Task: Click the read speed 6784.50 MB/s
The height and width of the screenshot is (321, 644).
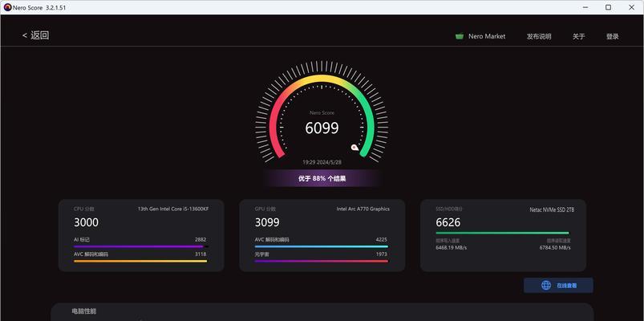Action: (x=555, y=247)
